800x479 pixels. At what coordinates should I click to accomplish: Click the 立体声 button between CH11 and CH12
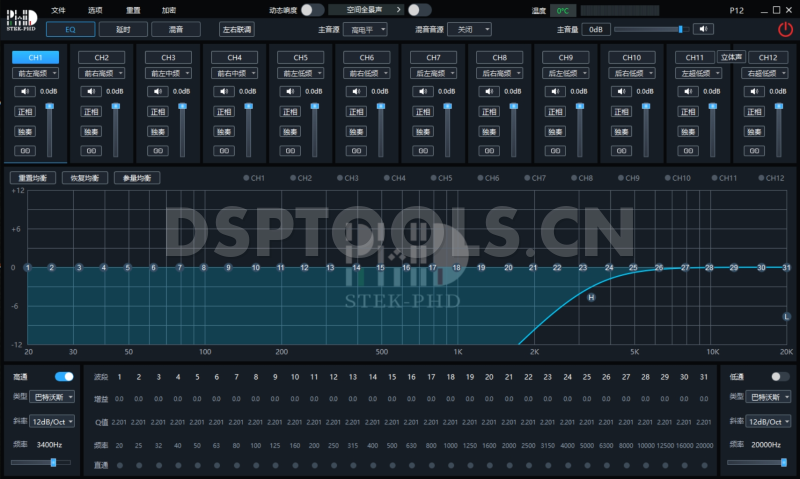pyautogui.click(x=731, y=57)
